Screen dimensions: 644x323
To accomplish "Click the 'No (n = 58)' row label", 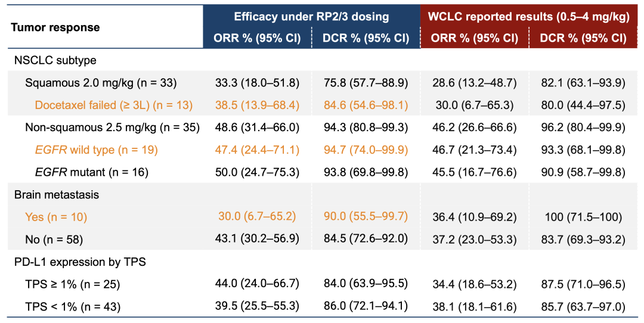I will [54, 240].
